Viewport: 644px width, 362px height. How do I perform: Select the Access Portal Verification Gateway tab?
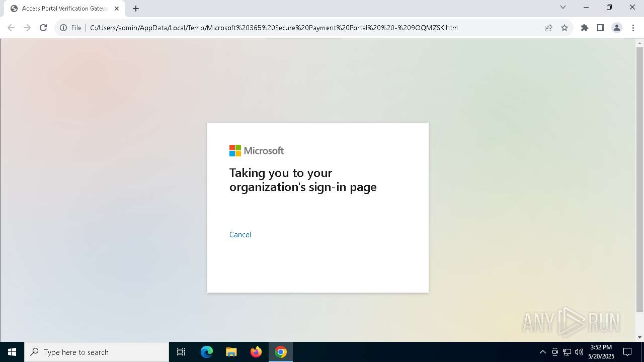click(64, 9)
